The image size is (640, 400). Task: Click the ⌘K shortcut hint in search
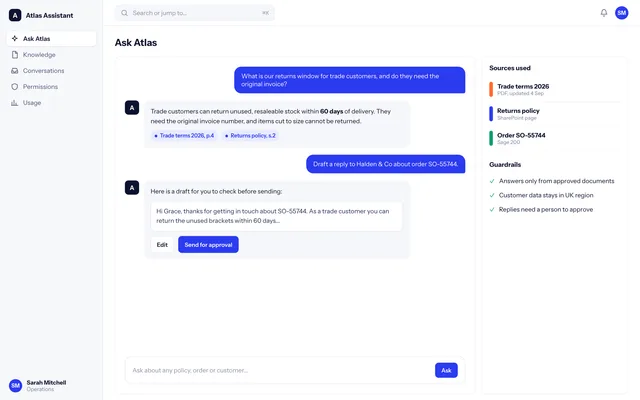tap(265, 13)
